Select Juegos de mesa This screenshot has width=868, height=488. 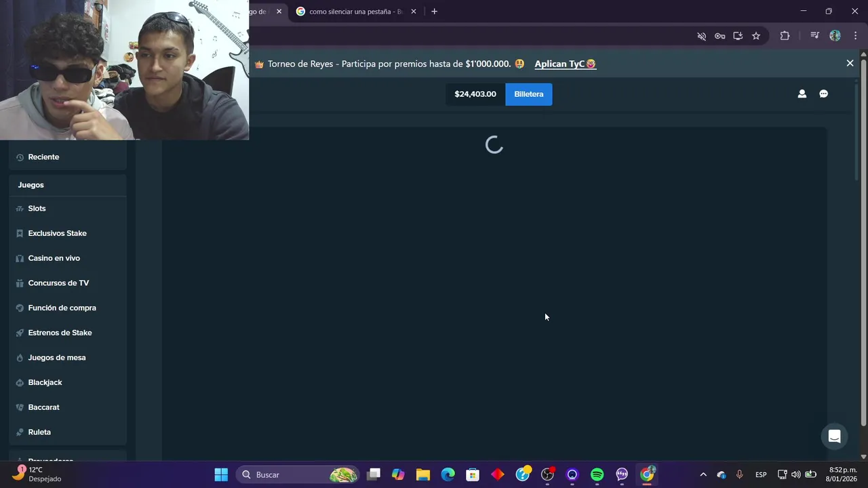(x=68, y=357)
